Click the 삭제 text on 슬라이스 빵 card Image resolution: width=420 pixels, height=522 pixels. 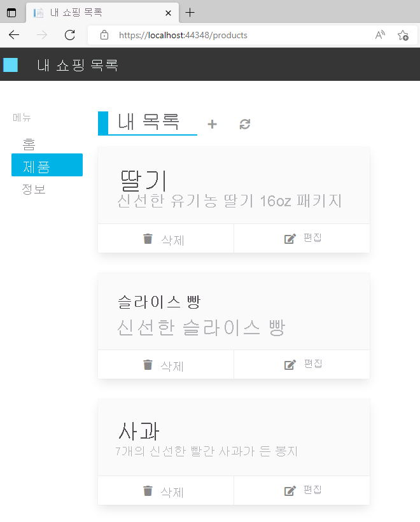[172, 366]
